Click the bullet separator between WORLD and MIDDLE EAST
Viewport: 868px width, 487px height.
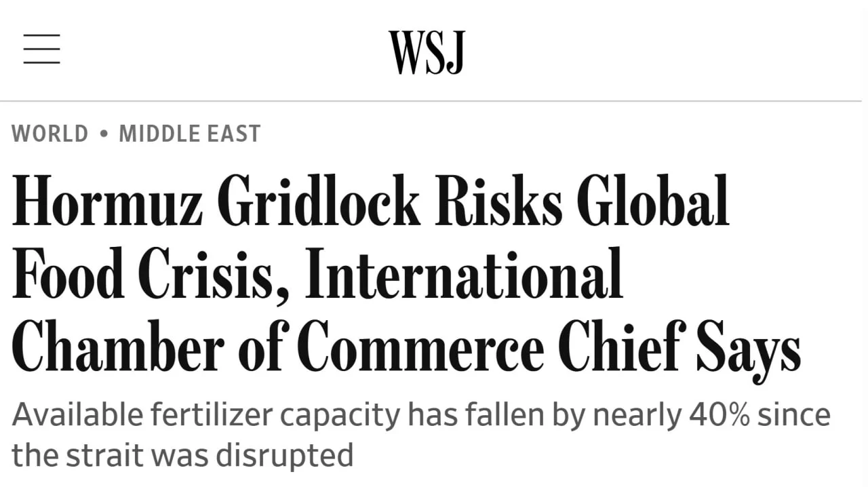[104, 134]
